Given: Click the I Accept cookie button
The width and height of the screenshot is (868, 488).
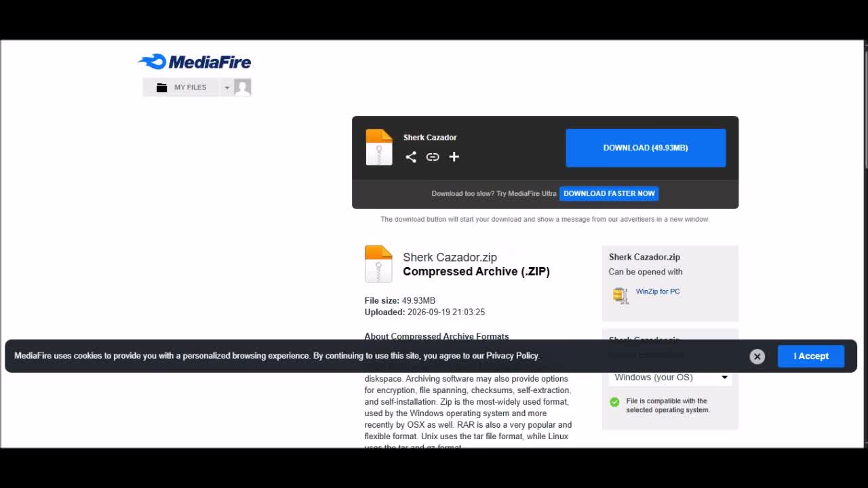Looking at the screenshot, I should 811,356.
